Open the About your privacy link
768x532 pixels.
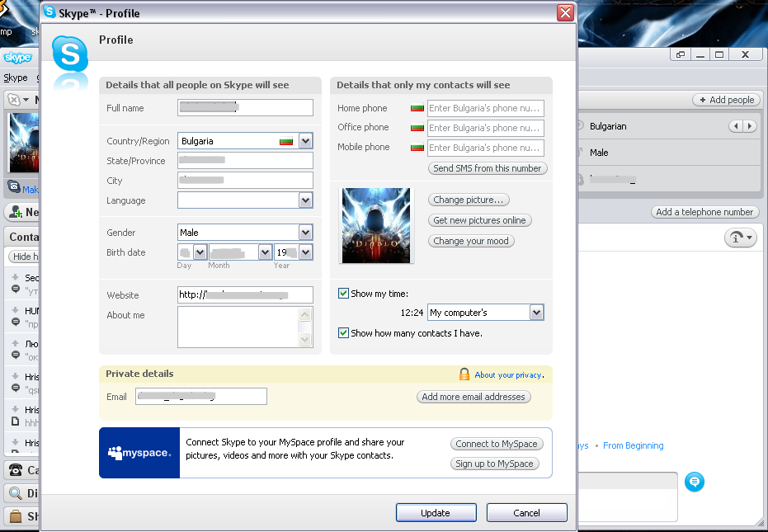tap(508, 375)
